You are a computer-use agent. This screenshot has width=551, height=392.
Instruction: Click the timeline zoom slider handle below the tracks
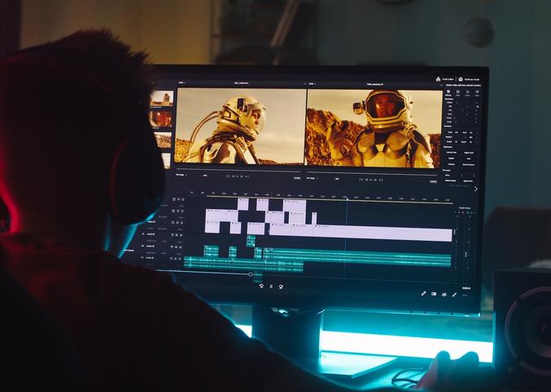(251, 274)
